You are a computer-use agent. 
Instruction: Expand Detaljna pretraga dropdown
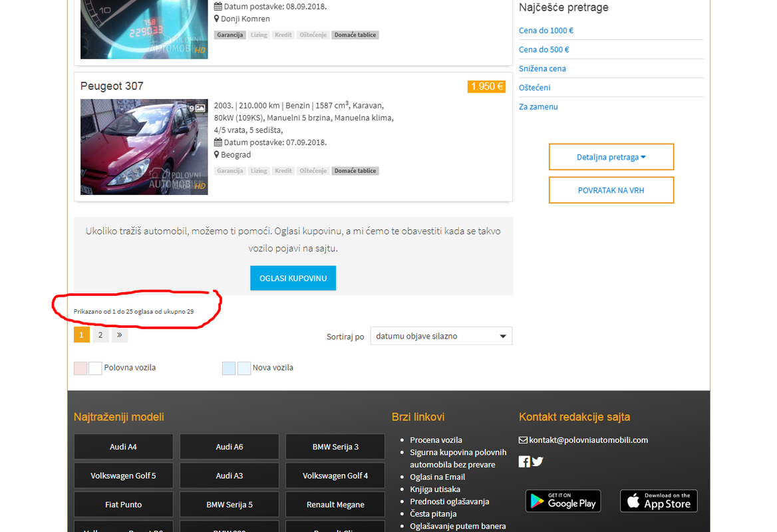coord(611,157)
